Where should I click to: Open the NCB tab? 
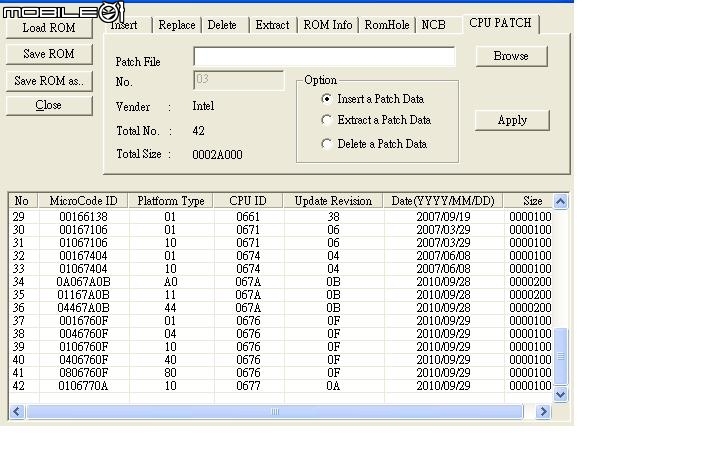(x=433, y=25)
